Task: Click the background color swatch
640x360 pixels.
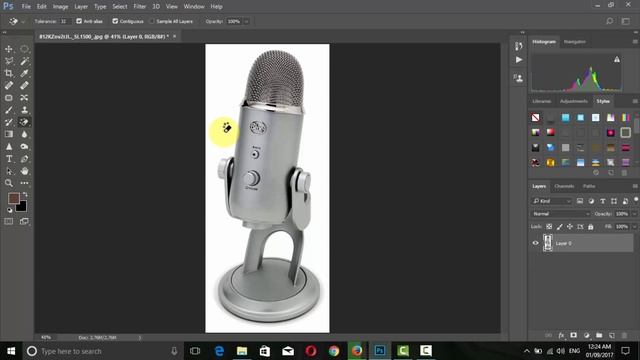Action: point(22,207)
